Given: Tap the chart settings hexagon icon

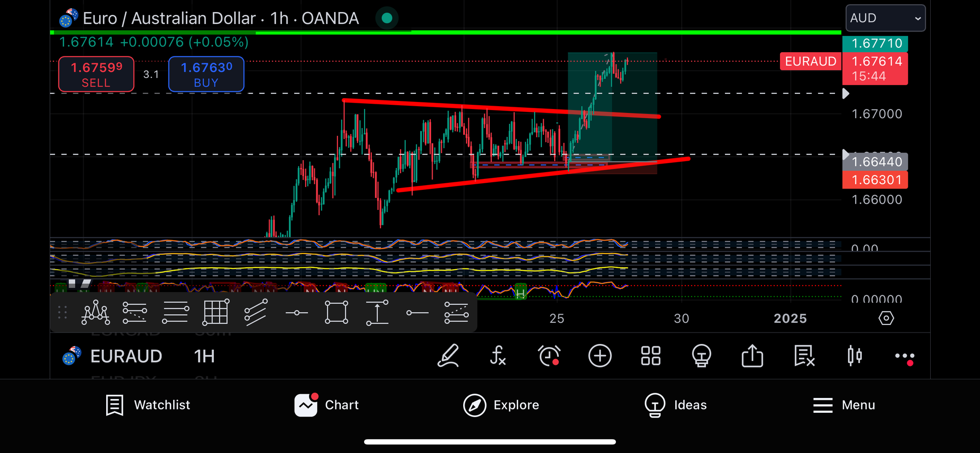Looking at the screenshot, I should 886,318.
